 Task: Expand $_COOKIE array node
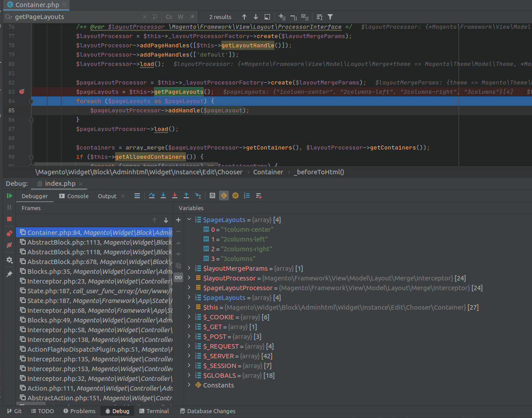pos(189,317)
